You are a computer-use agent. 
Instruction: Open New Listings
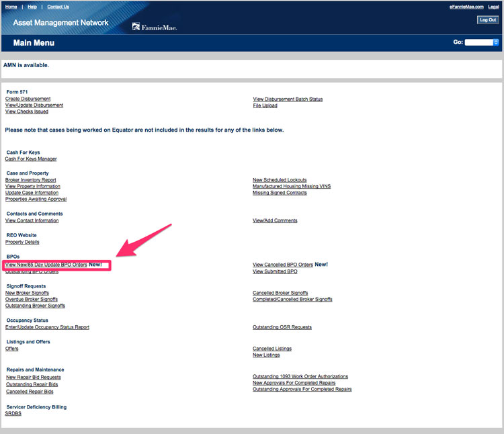click(266, 355)
